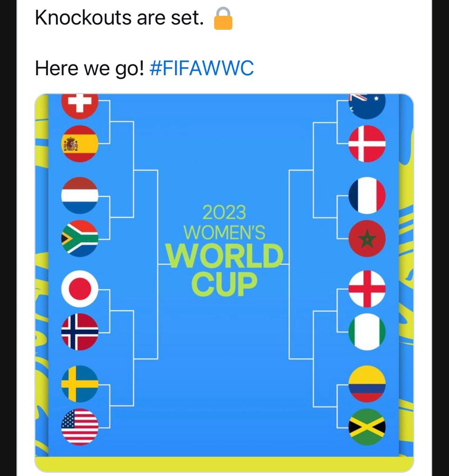Click the Norway flag icon
Image resolution: width=449 pixels, height=476 pixels.
tap(80, 331)
